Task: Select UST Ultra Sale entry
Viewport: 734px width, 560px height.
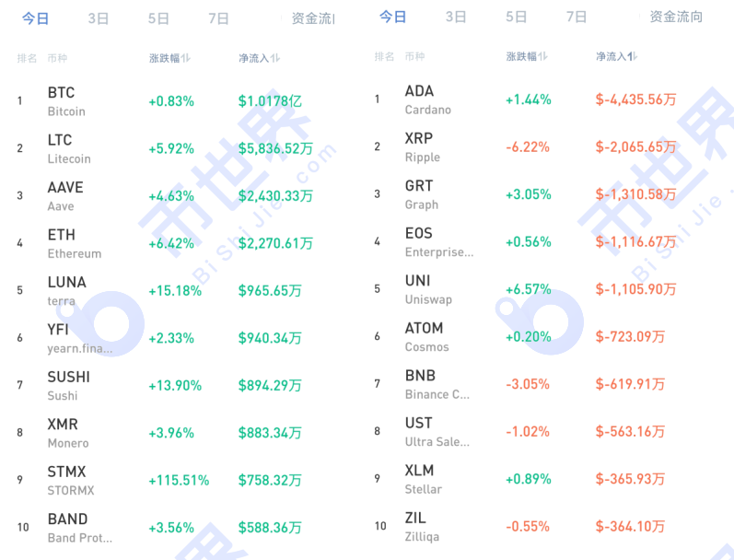Action: [437, 431]
